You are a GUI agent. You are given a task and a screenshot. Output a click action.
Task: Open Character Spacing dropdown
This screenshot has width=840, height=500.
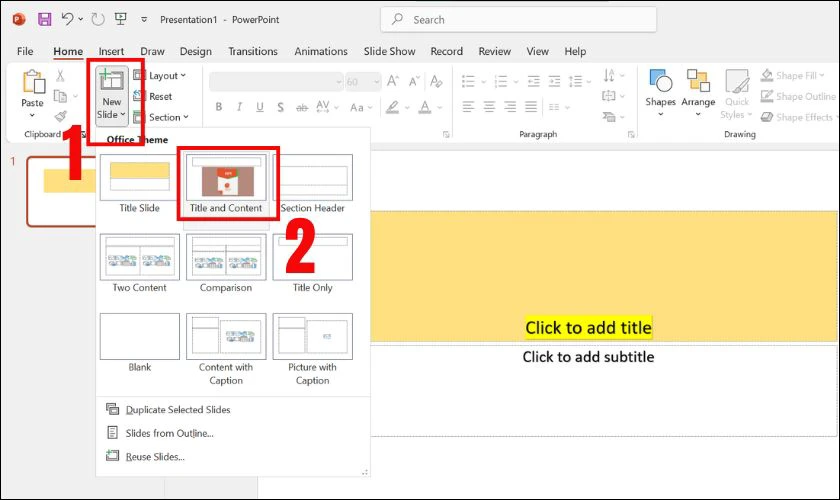click(x=327, y=107)
